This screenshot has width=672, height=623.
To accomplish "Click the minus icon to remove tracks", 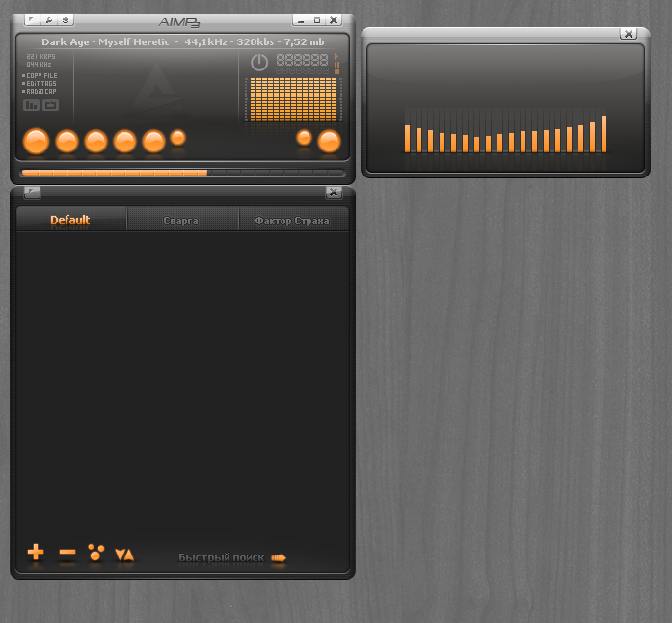I will tap(67, 553).
